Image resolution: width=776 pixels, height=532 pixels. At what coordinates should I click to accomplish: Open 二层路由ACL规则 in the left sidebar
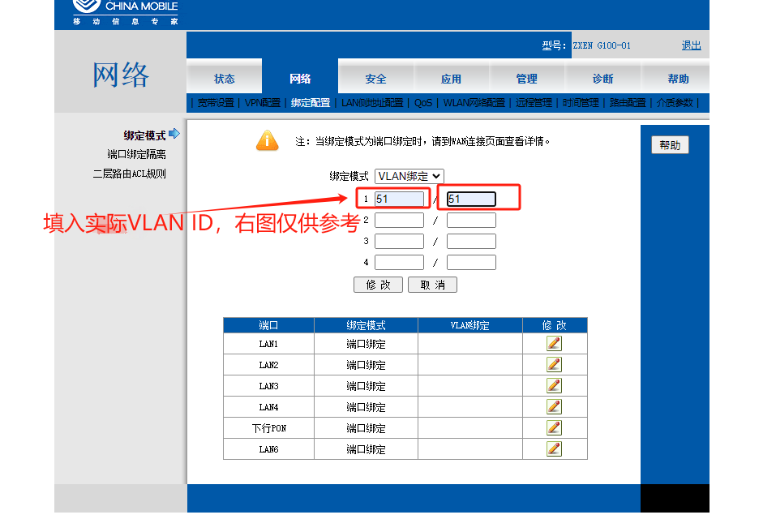129,174
